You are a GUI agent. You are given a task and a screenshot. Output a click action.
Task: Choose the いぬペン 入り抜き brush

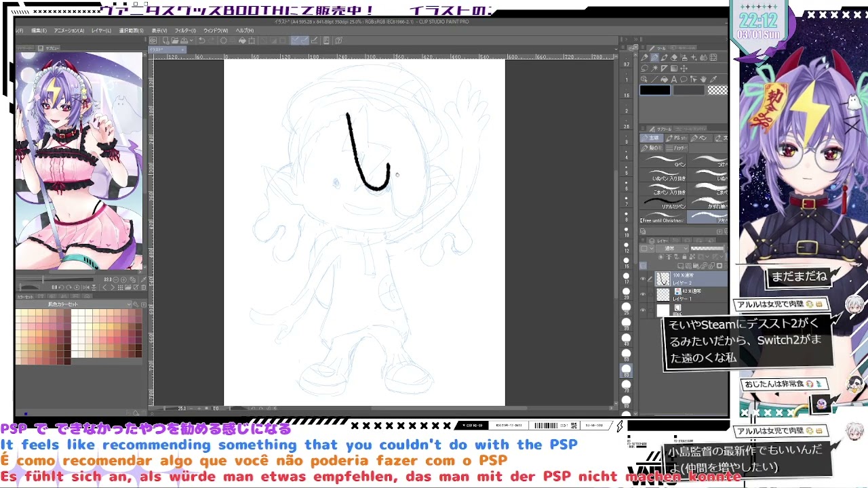[663, 175]
